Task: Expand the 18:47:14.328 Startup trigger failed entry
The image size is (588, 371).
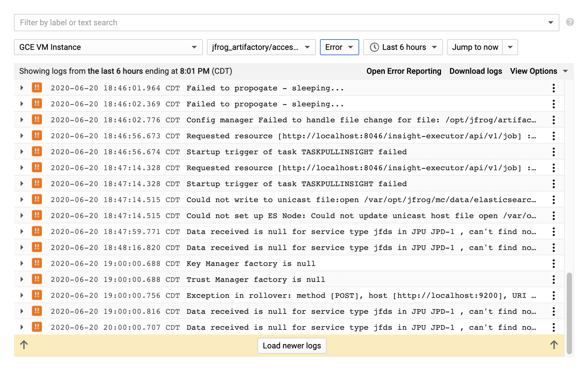Action: (22, 184)
